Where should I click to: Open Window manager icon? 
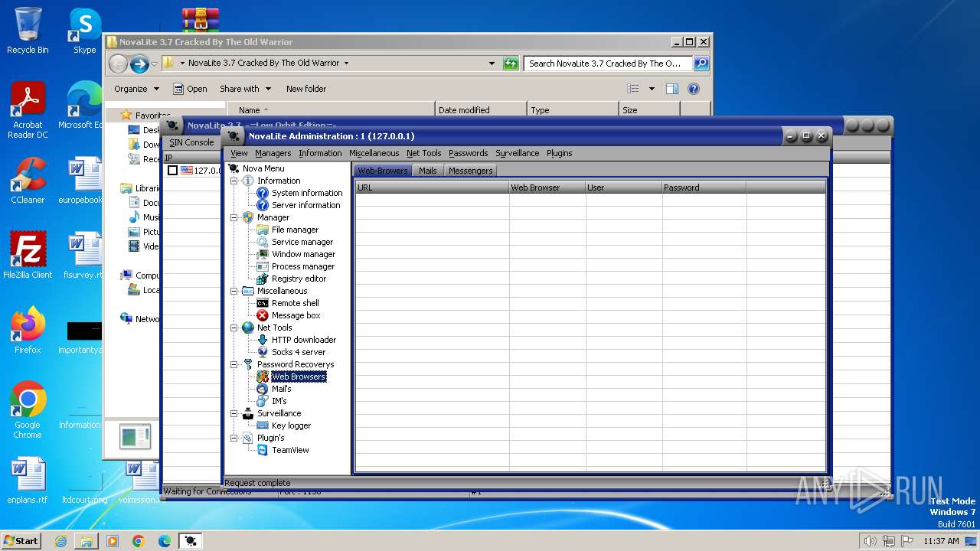(x=263, y=254)
